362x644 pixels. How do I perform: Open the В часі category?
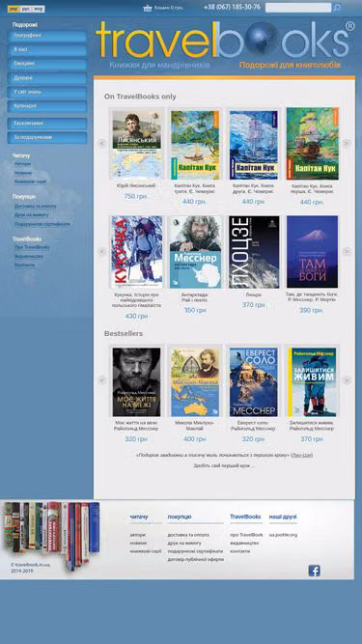pos(47,49)
